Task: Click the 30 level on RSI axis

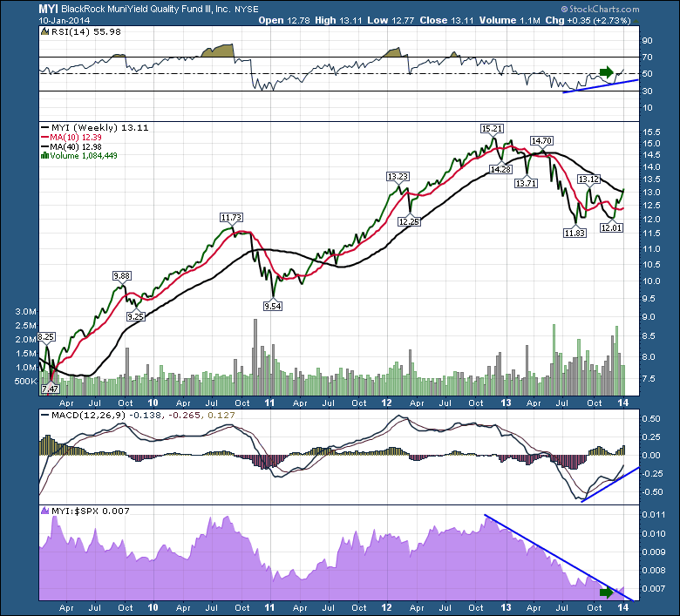Action: 647,91
